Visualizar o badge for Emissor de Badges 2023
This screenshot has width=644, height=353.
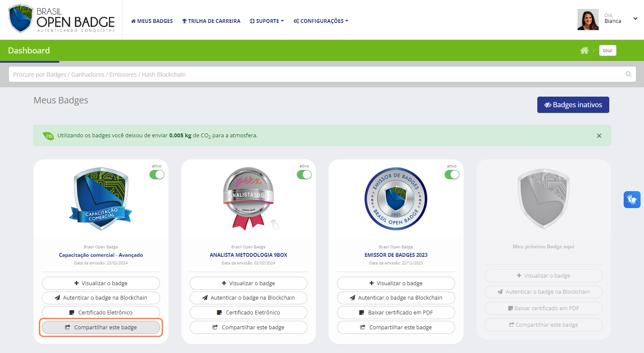(396, 283)
